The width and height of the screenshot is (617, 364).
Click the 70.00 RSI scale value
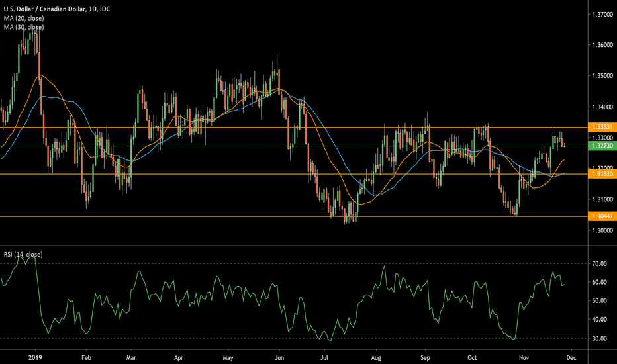600,263
